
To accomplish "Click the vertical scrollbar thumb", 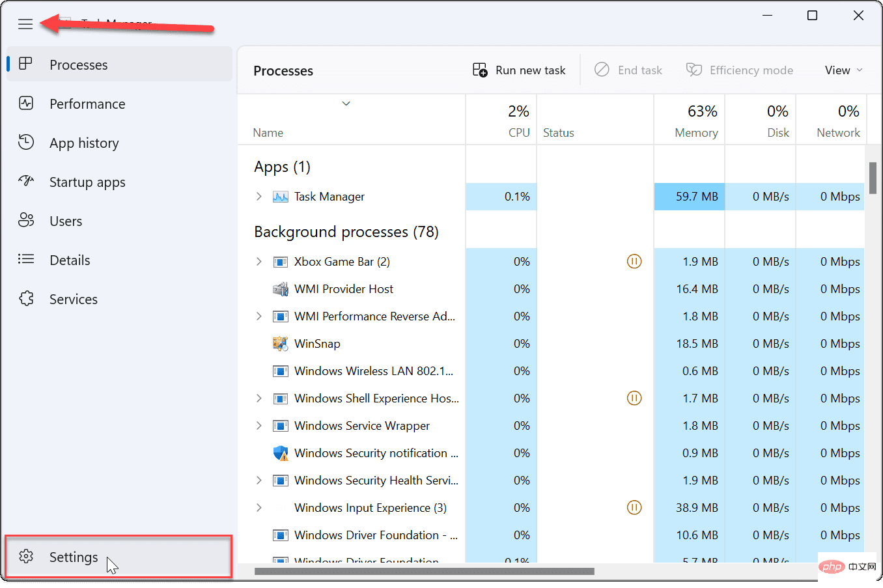I will pos(873,178).
